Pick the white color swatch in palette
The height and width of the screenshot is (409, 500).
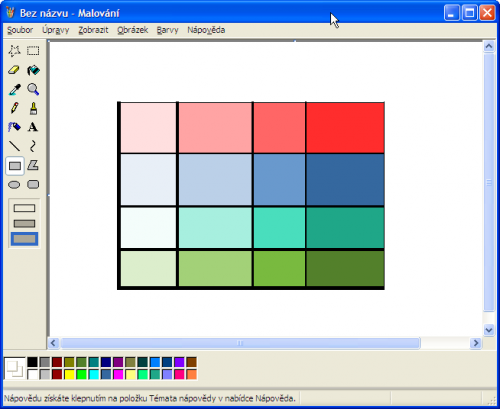(x=32, y=374)
